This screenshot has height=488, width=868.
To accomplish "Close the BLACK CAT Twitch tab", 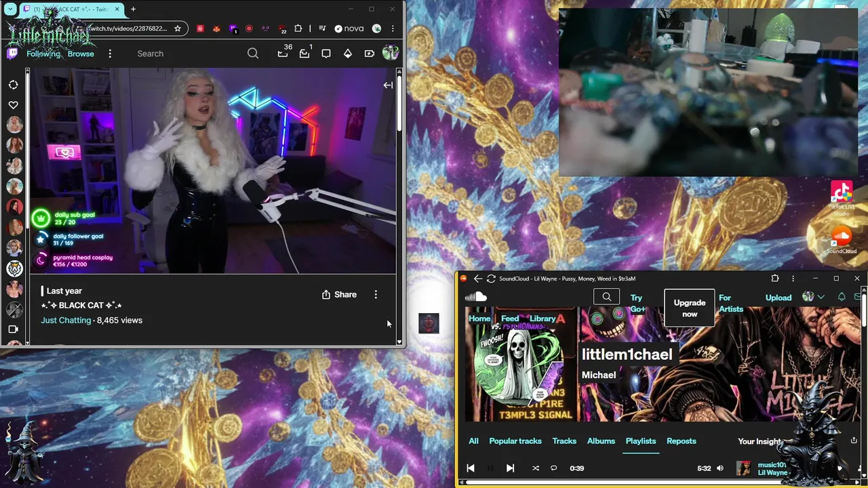I will tap(117, 9).
